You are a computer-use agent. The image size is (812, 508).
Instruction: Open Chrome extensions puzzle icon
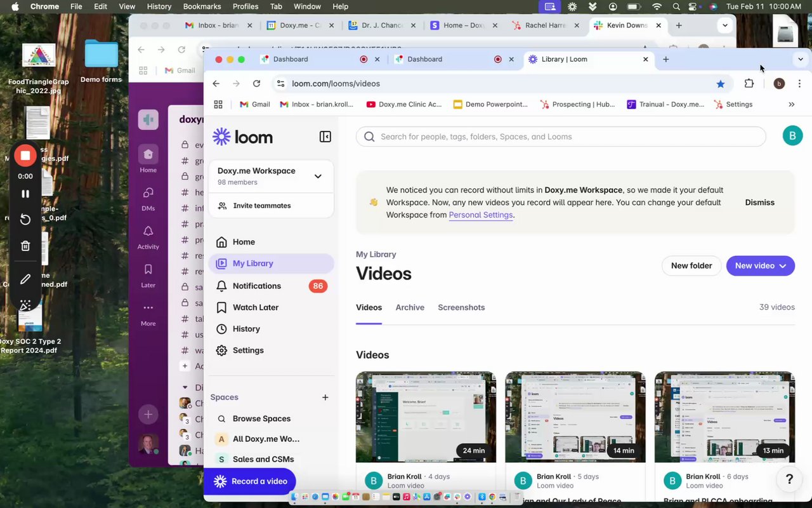coord(749,84)
